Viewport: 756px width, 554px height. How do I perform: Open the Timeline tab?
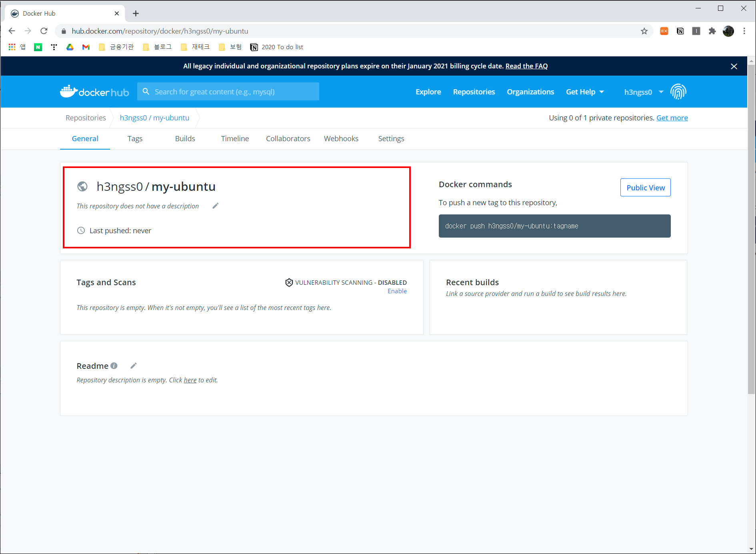tap(235, 139)
